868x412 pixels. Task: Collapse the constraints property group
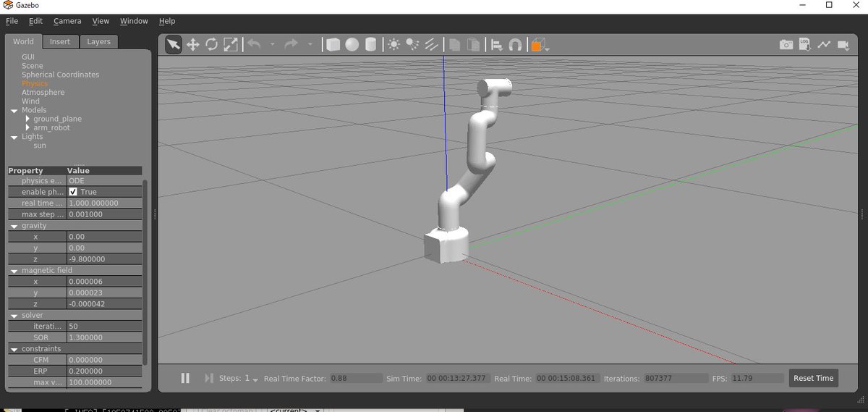[x=14, y=349]
